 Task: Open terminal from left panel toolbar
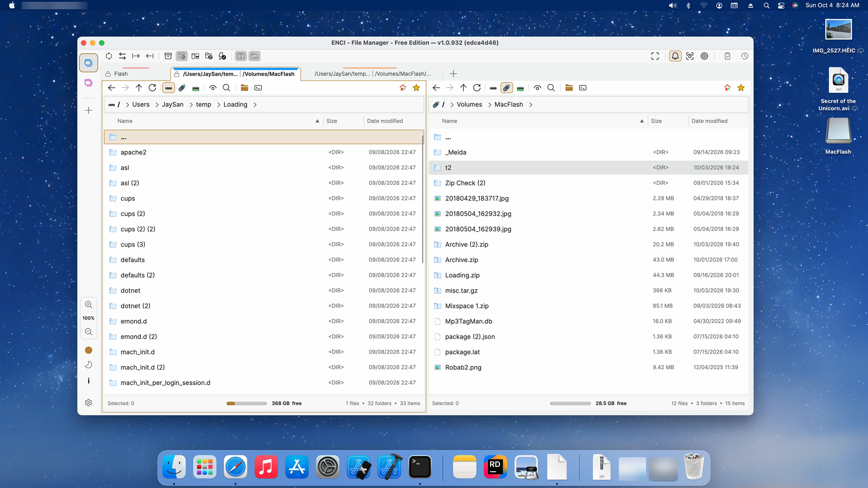pyautogui.click(x=258, y=88)
